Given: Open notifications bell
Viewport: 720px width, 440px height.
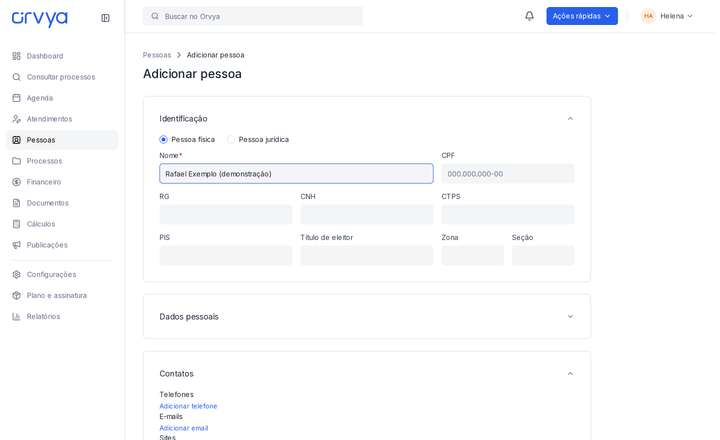Looking at the screenshot, I should tap(529, 16).
